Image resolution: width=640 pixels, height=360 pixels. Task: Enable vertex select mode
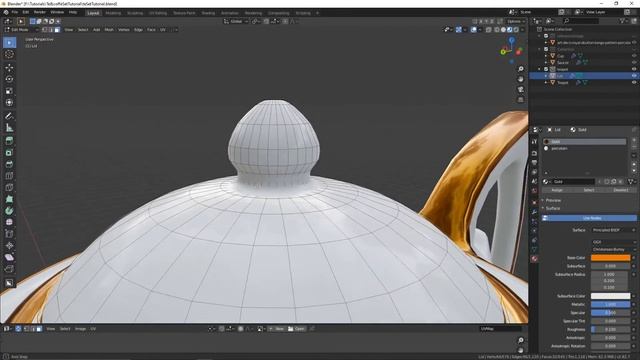pos(44,30)
